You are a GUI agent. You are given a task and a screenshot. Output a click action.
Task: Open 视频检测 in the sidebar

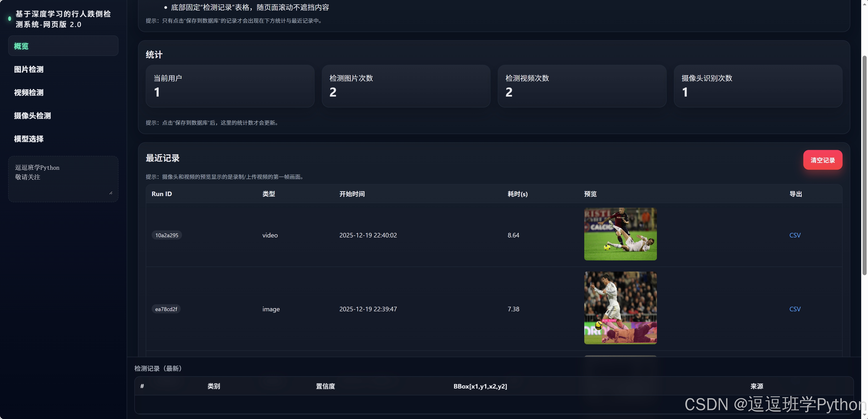[63, 92]
